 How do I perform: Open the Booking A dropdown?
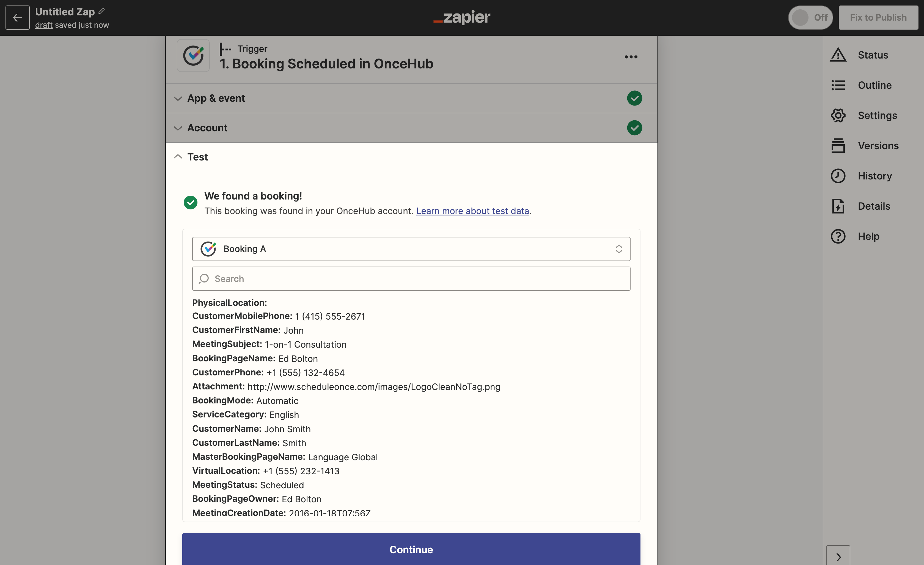click(x=411, y=249)
